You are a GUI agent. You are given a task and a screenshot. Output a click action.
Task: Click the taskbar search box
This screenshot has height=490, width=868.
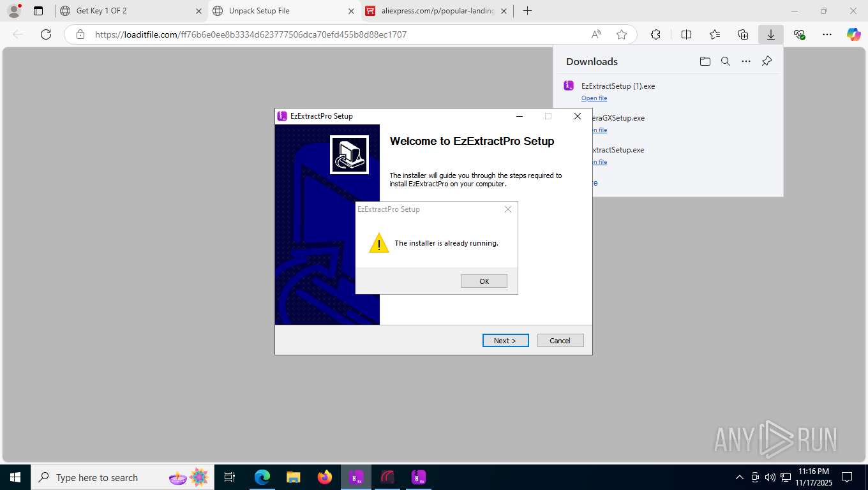122,477
